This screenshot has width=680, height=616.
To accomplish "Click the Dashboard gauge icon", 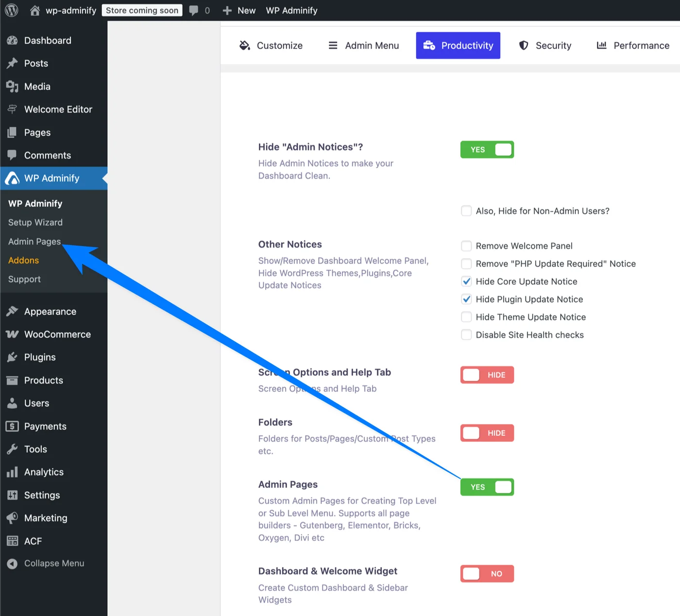I will point(12,41).
